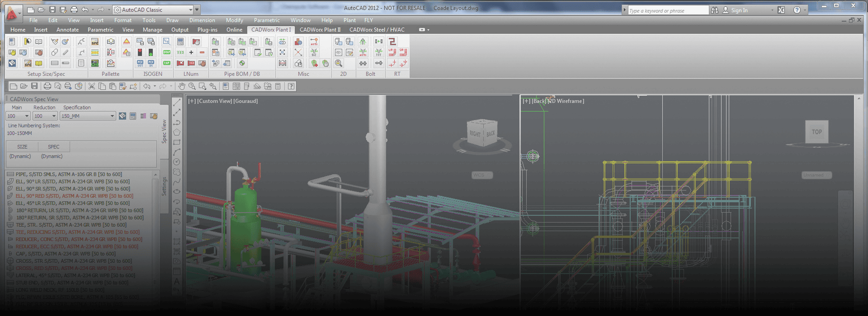
Task: Open the Specification 150_MM dropdown
Action: click(x=112, y=116)
